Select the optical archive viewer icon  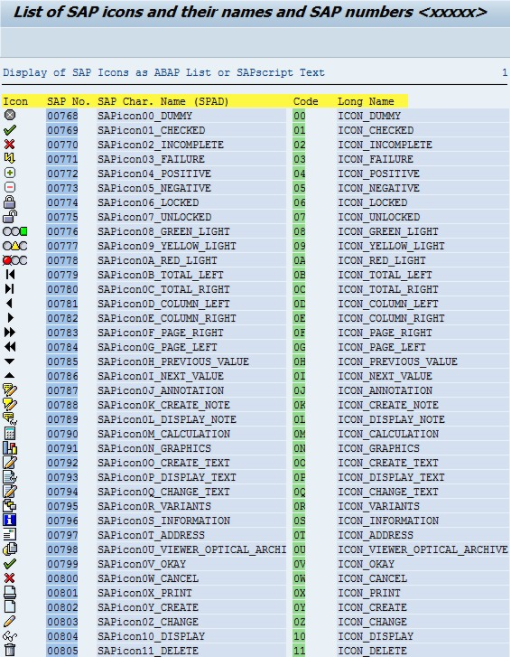pyautogui.click(x=10, y=549)
